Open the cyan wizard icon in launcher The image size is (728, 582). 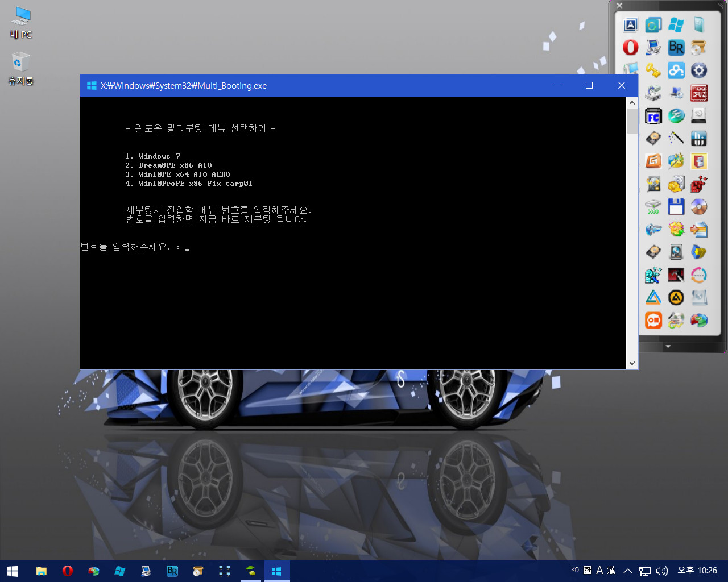(653, 275)
